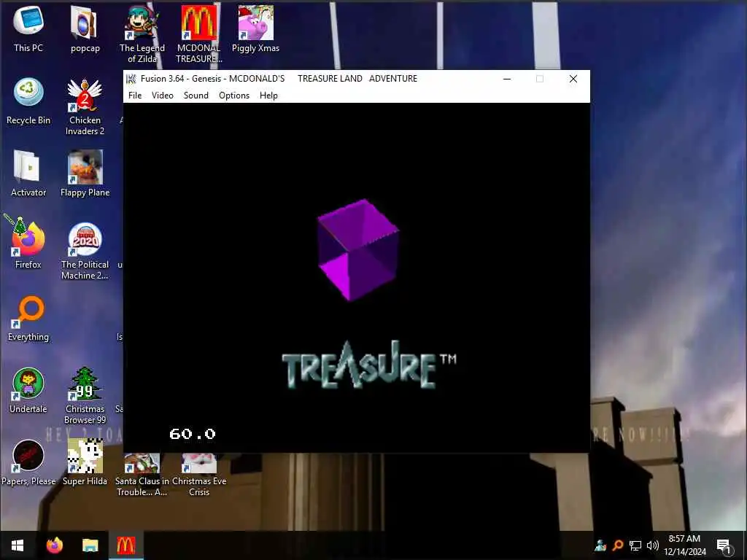Open the network status tray icon
The height and width of the screenshot is (560, 747).
[x=635, y=545]
